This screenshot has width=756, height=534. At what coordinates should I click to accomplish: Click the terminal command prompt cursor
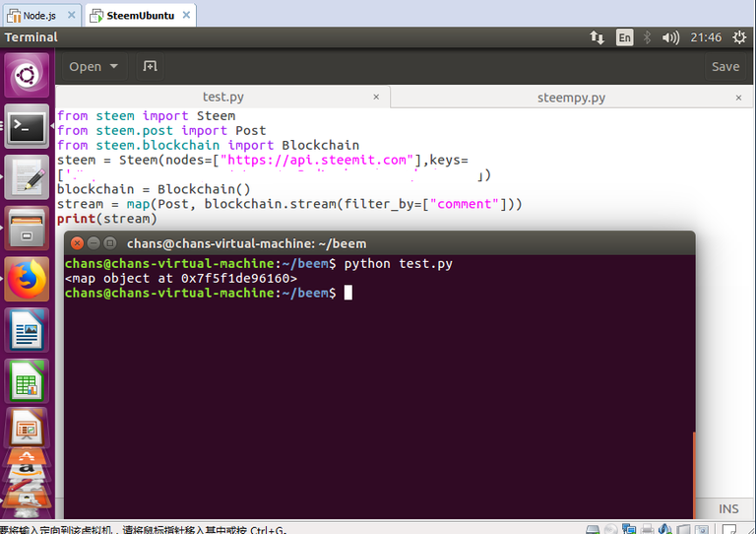click(348, 293)
